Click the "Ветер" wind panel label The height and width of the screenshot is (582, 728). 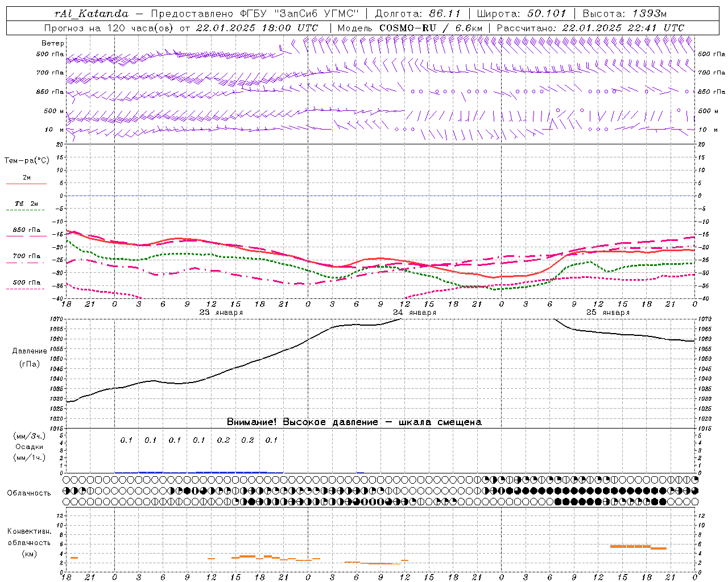[53, 43]
